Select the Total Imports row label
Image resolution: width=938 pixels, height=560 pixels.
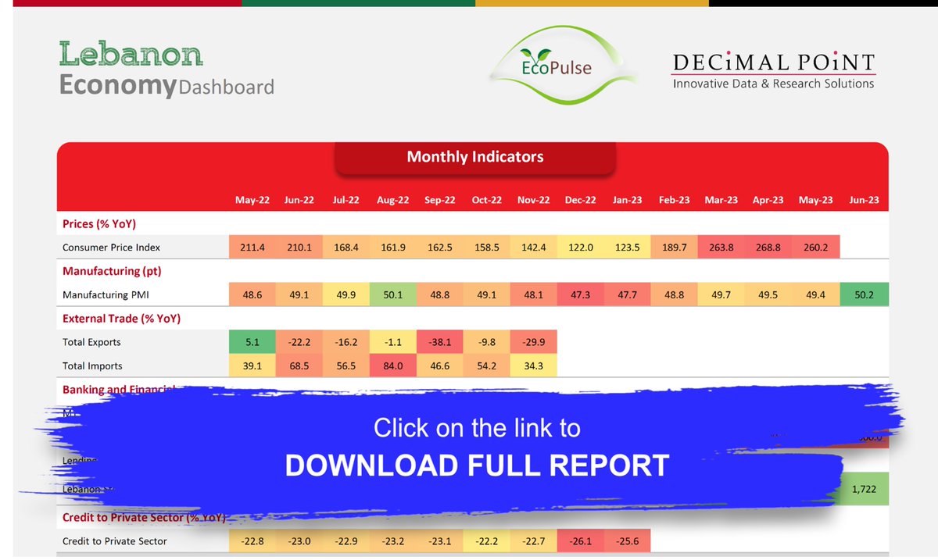pyautogui.click(x=92, y=366)
